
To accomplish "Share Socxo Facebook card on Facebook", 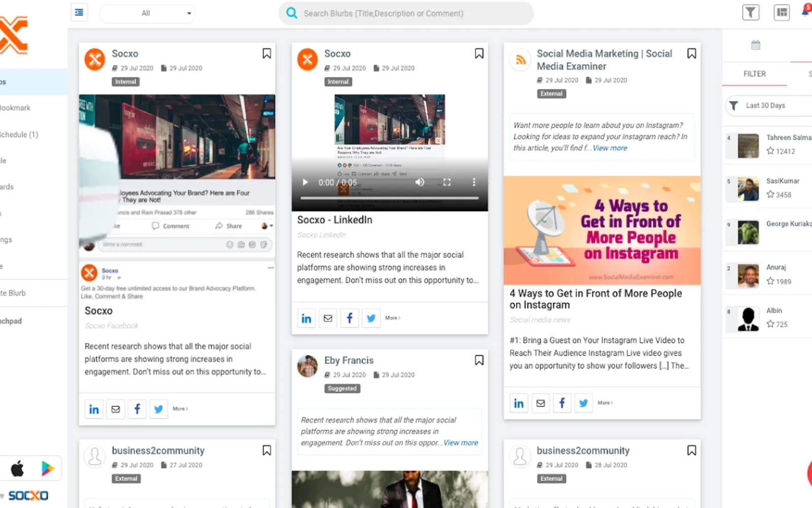I will (137, 409).
